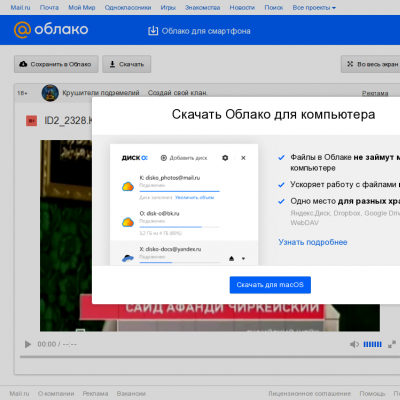Open Знакомства in top navigation
Image resolution: width=400 pixels, height=400 pixels.
(202, 7)
